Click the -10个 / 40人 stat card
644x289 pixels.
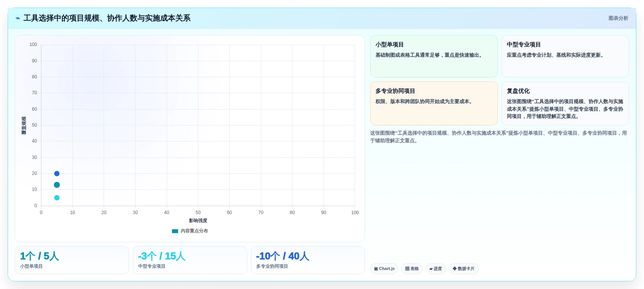[x=308, y=260]
